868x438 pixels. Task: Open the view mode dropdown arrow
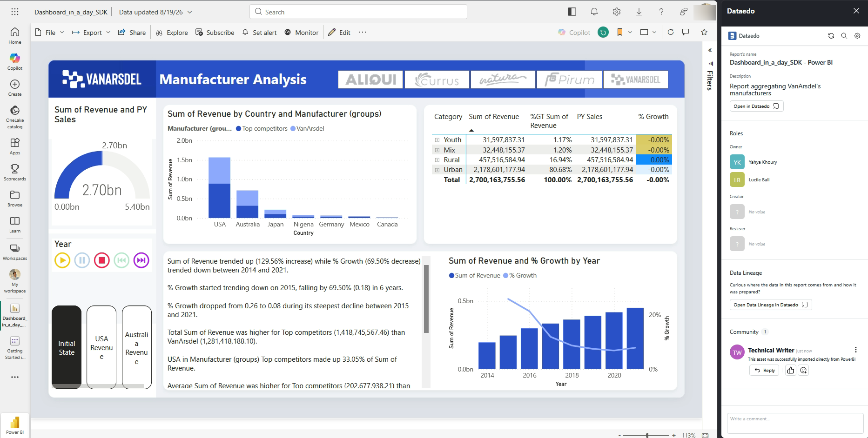tap(654, 32)
